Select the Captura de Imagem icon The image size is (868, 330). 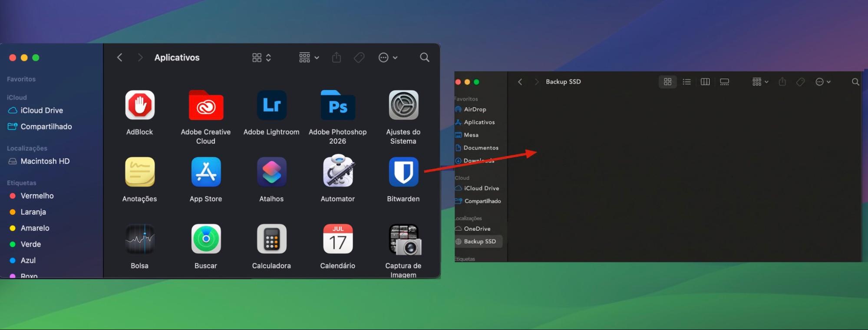405,240
